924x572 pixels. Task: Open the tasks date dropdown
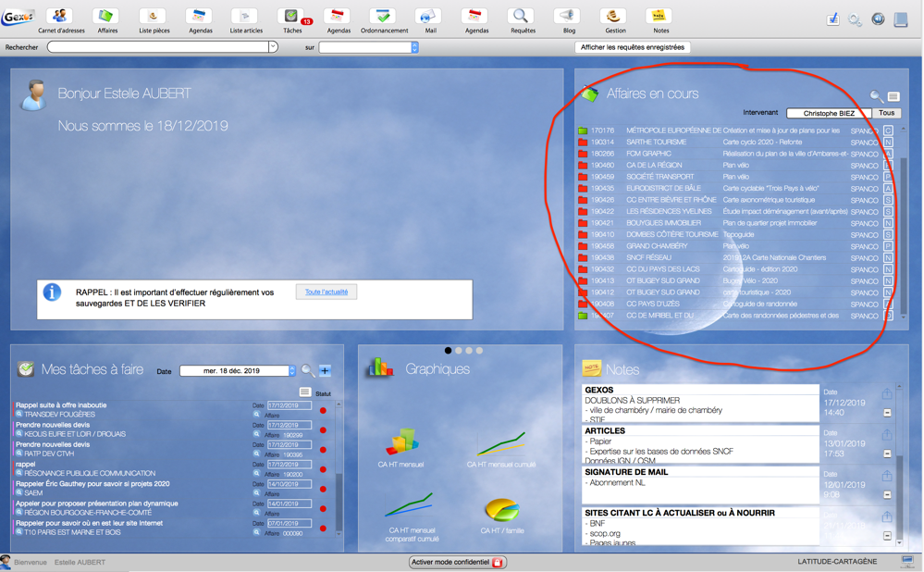pyautogui.click(x=292, y=370)
